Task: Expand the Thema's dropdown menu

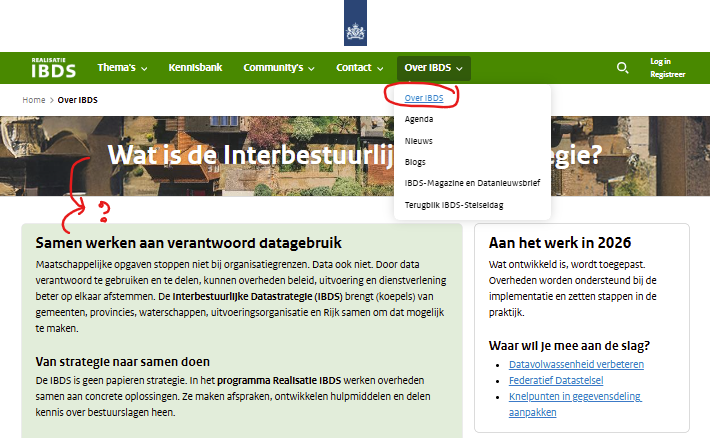Action: point(122,68)
